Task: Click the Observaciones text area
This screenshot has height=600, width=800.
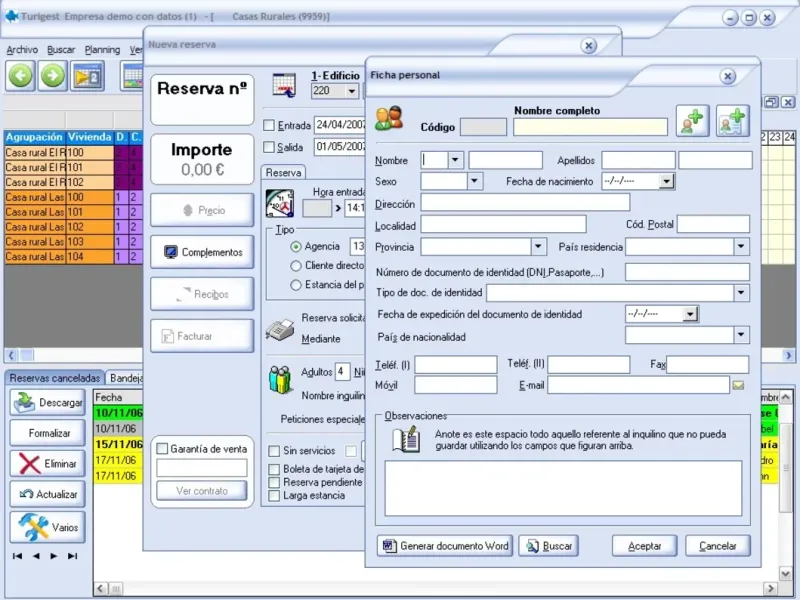Action: tap(563, 488)
